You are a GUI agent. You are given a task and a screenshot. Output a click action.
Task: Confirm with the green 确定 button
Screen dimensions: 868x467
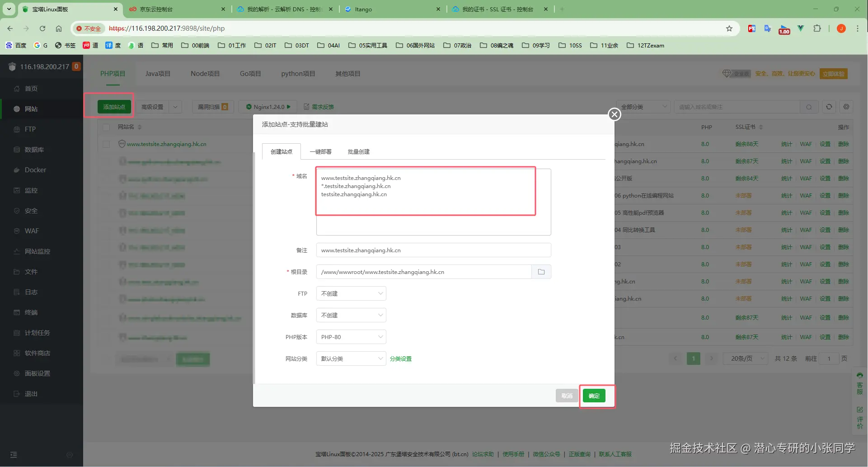pyautogui.click(x=594, y=396)
